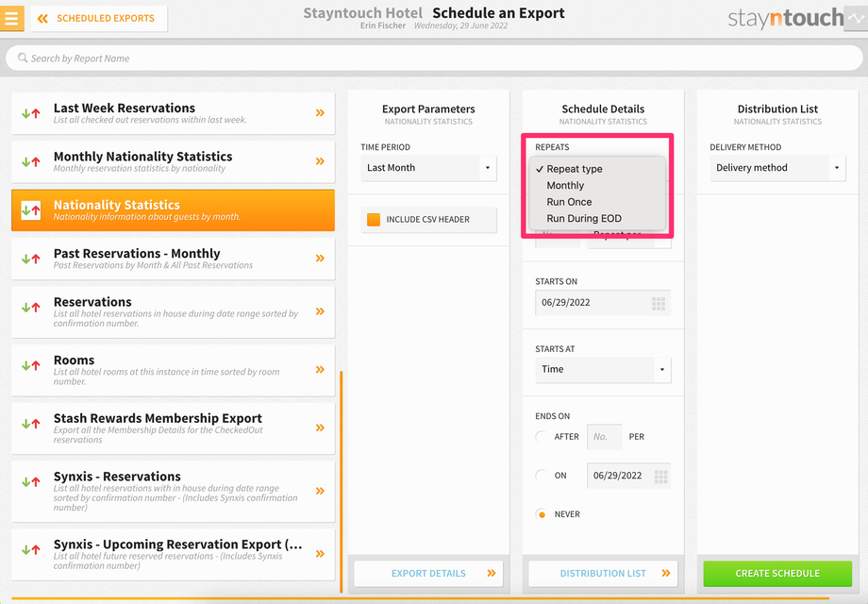Open the Reservations export

coord(174,311)
